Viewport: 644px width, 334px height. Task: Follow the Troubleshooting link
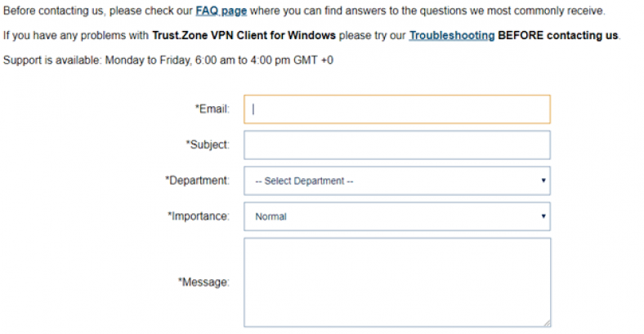click(451, 36)
